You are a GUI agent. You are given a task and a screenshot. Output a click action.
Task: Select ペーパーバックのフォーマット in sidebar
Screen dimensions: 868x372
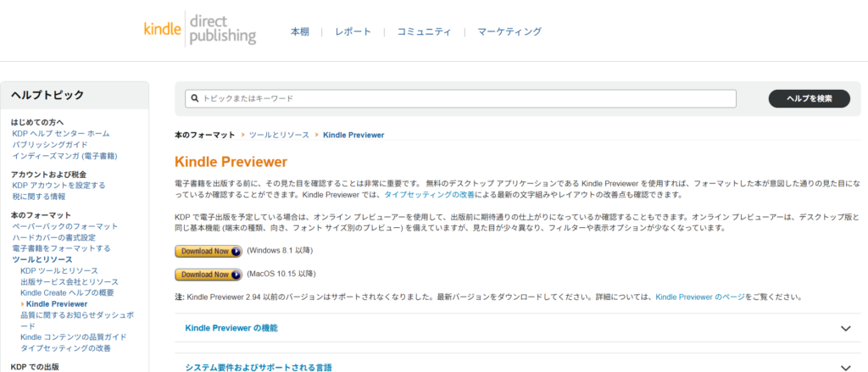click(65, 226)
